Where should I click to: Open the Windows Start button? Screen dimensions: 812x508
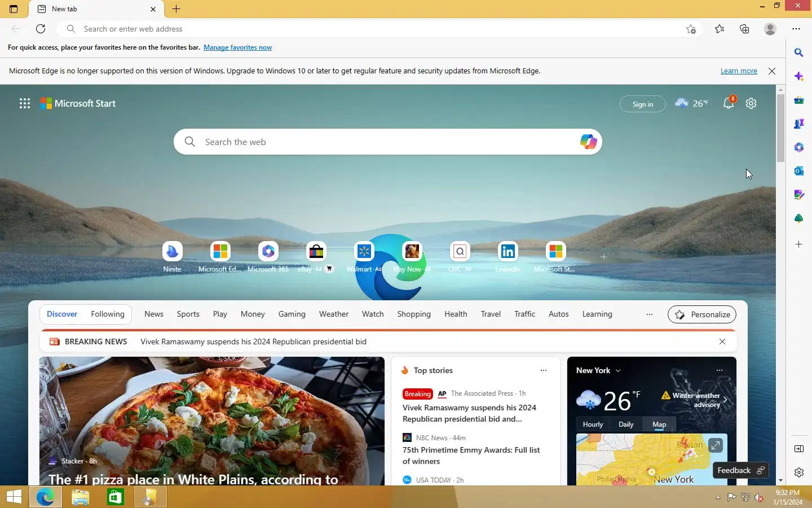pos(14,497)
